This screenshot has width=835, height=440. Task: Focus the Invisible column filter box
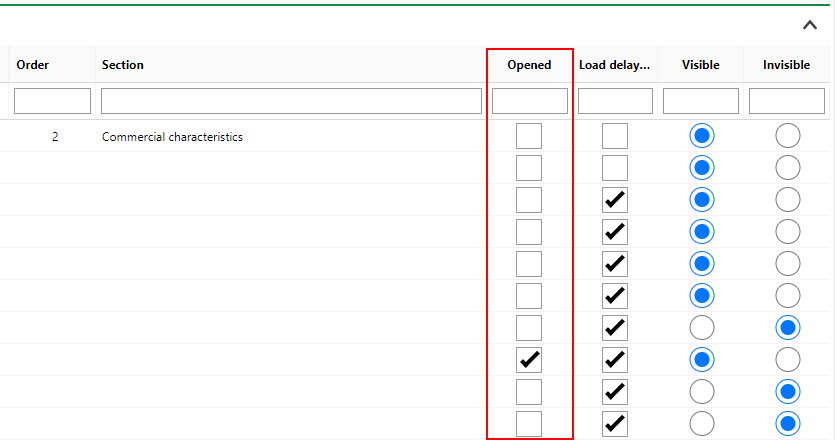coord(786,101)
